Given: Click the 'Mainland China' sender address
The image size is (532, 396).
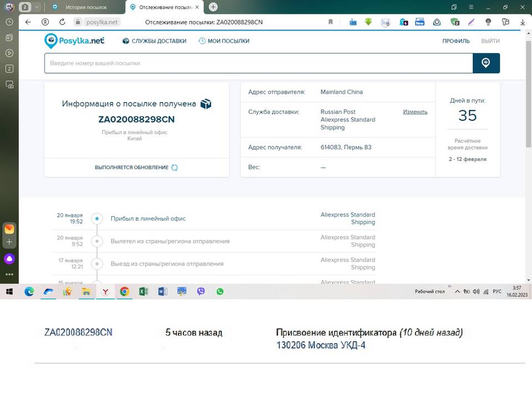Looking at the screenshot, I should point(341,92).
